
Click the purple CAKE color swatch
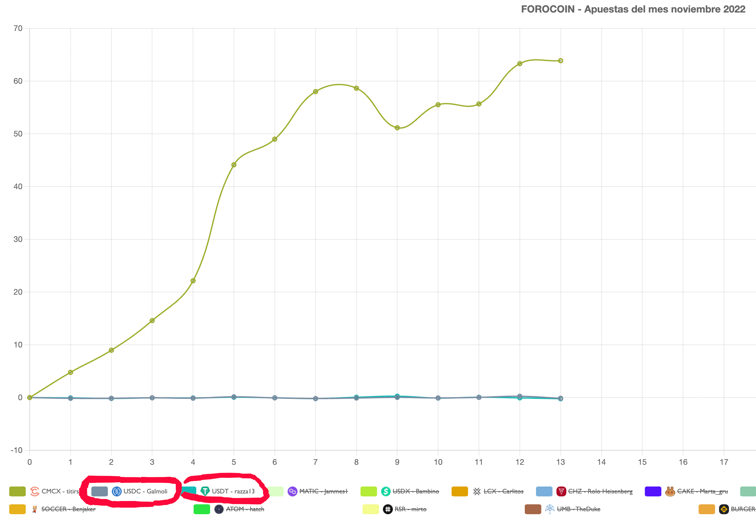coord(653,491)
